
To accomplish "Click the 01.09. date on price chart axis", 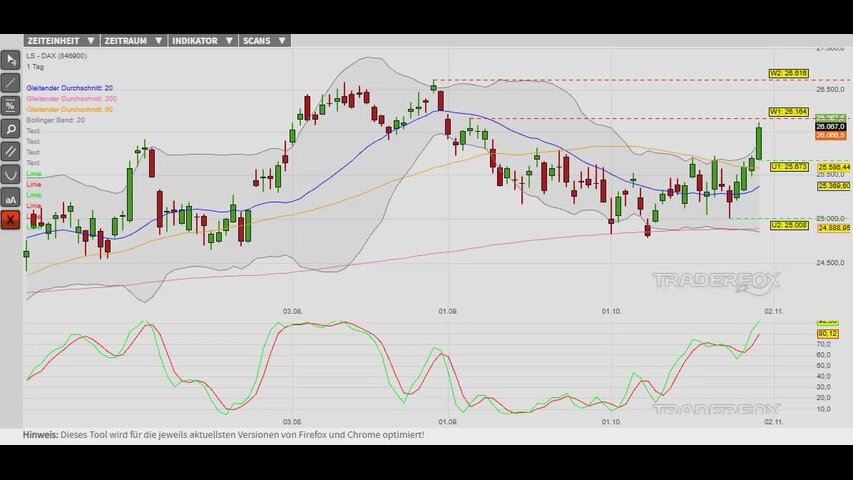I will [448, 311].
